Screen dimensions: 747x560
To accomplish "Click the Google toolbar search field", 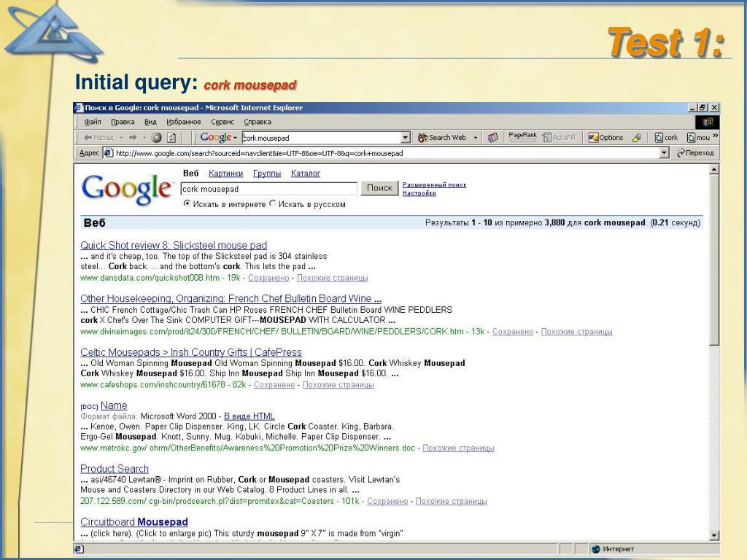I will [322, 138].
